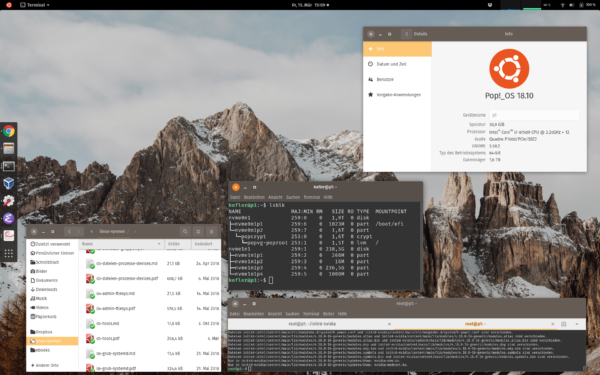Screen dimensions: 600x375
Task: Open the Dropbox folder in file sidebar
Action: [x=52, y=332]
